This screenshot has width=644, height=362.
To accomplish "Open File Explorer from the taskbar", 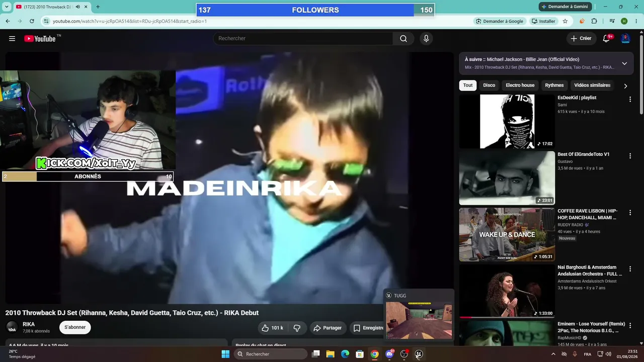I will (x=331, y=354).
